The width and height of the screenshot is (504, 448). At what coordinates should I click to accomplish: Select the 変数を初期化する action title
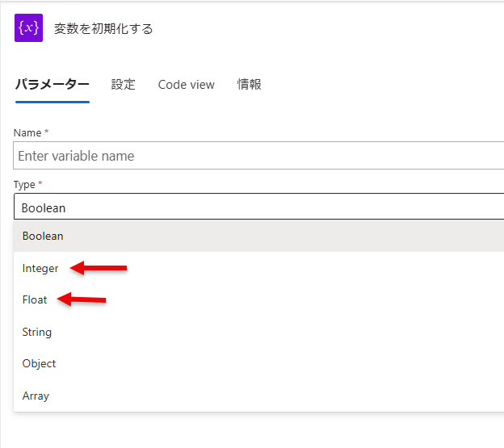tap(103, 29)
